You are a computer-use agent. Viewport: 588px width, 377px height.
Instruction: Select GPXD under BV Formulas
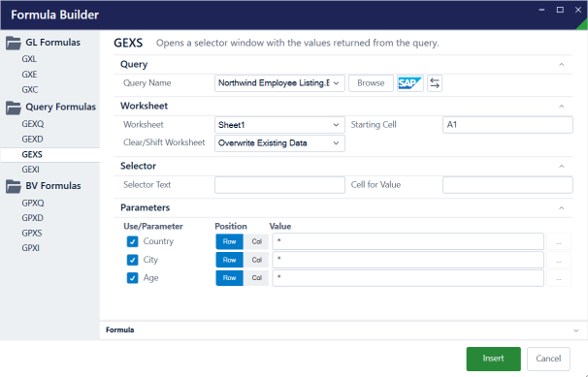33,218
